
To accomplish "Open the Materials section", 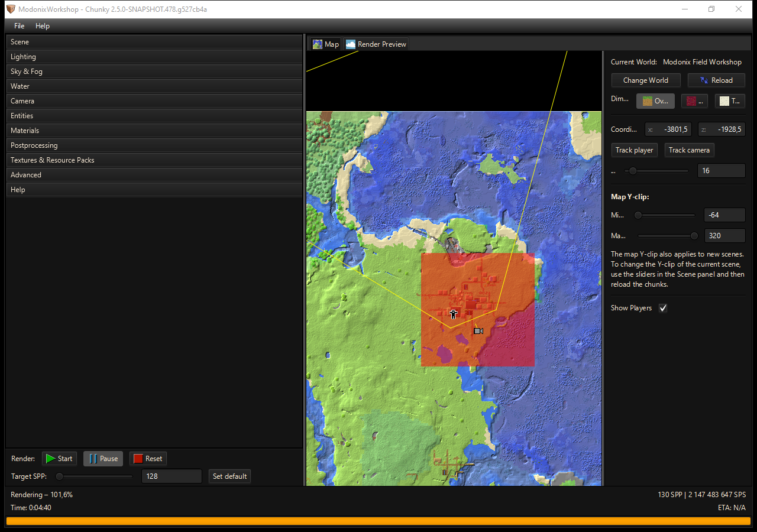I will 154,131.
